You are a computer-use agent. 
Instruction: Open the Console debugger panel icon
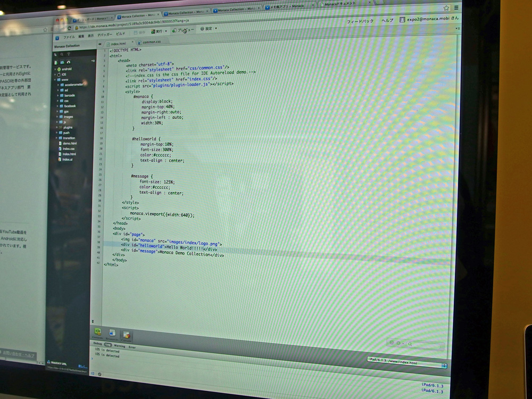pyautogui.click(x=126, y=336)
